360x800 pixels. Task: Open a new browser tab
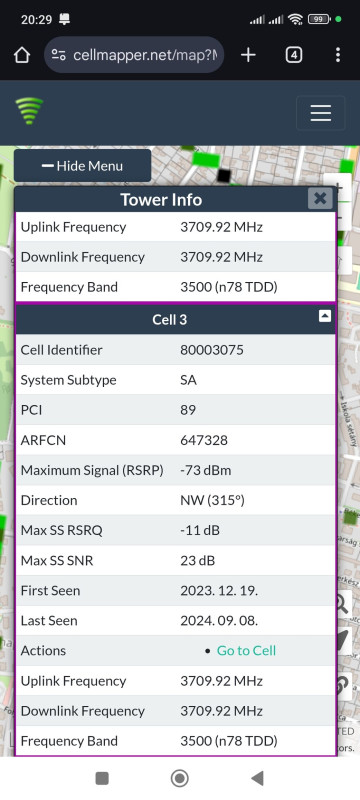click(x=248, y=55)
